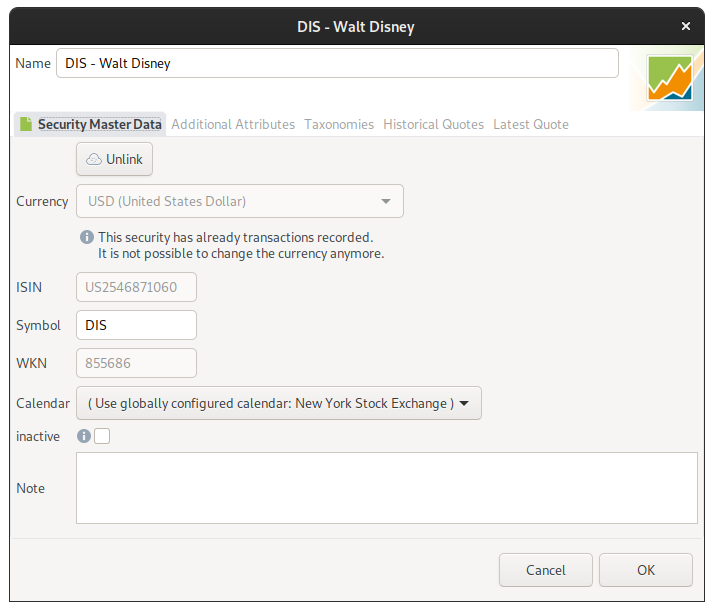Open the Additional Attributes tab
Viewport: 714px width, 611px height.
pyautogui.click(x=233, y=124)
